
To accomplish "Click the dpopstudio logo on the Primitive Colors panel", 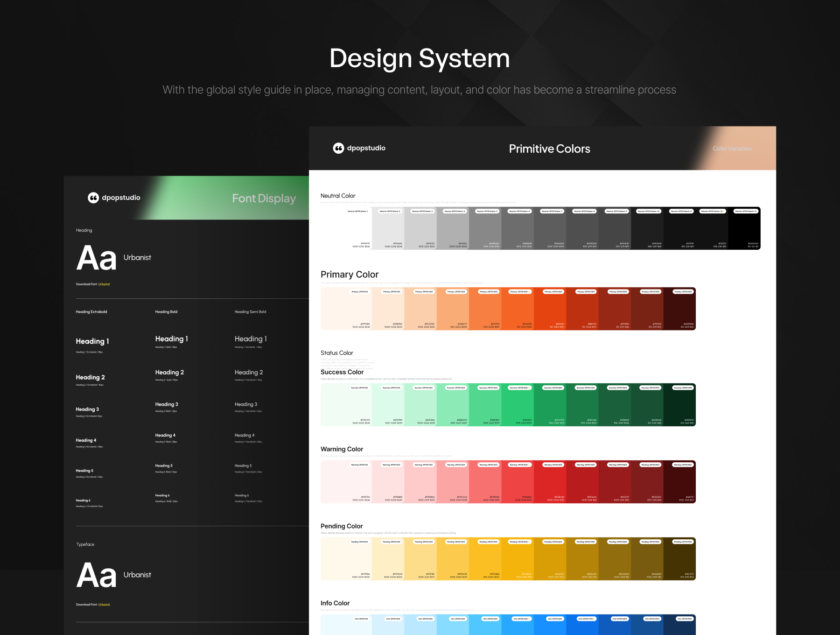I will [x=359, y=148].
